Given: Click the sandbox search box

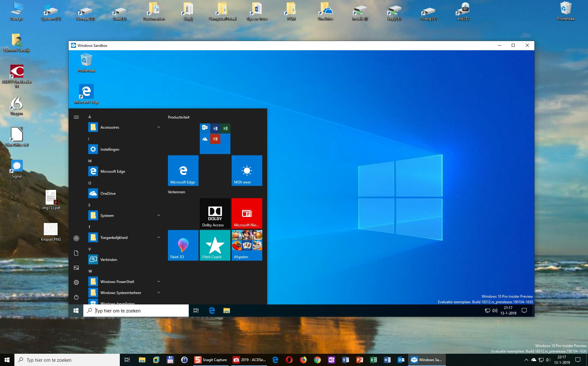Looking at the screenshot, I should click(136, 311).
